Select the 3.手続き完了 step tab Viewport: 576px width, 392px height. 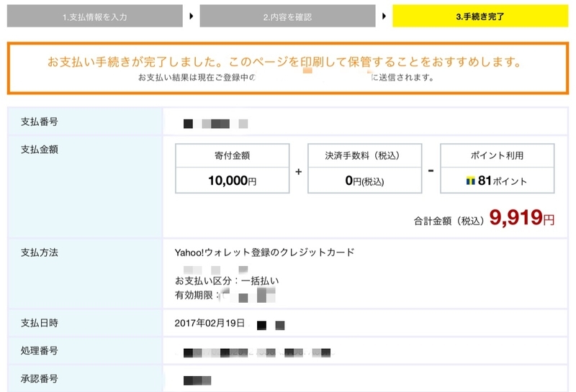click(x=480, y=16)
